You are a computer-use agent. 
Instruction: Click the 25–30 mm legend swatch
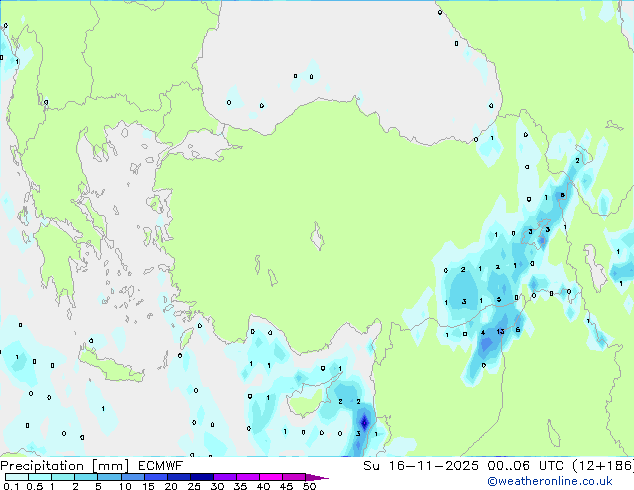(201, 477)
